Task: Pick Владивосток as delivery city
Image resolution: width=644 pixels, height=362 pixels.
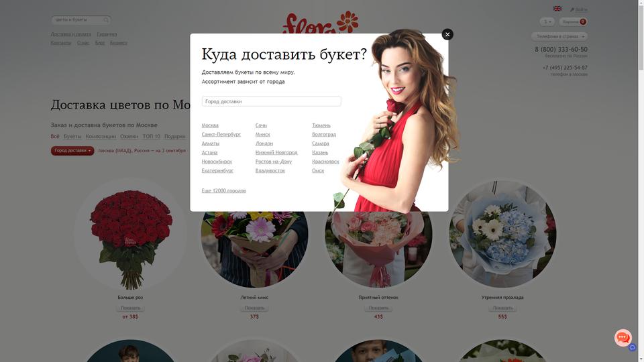Action: click(270, 171)
